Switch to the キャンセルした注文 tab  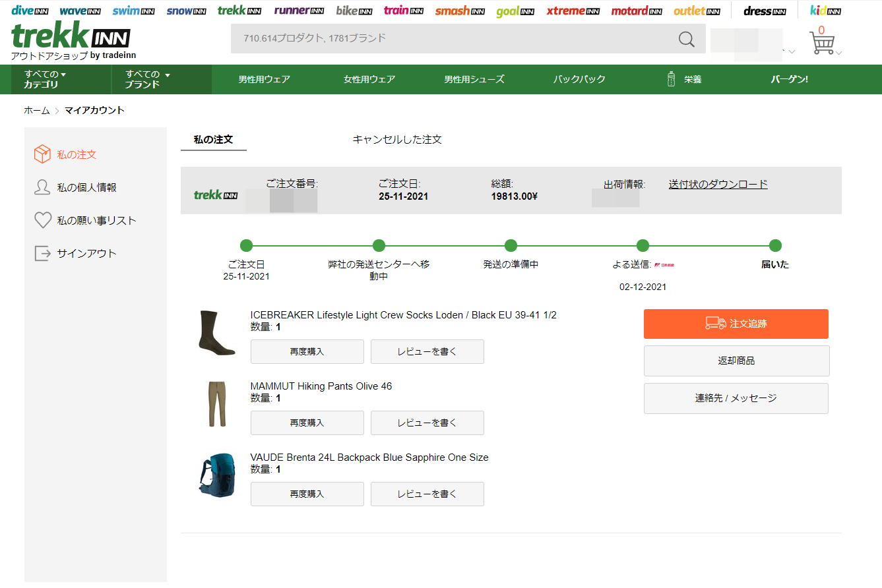397,139
